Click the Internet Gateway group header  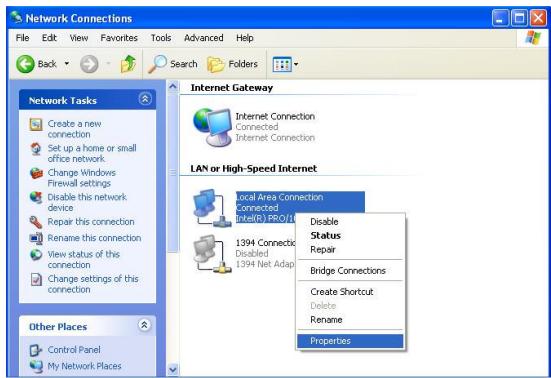pos(232,88)
